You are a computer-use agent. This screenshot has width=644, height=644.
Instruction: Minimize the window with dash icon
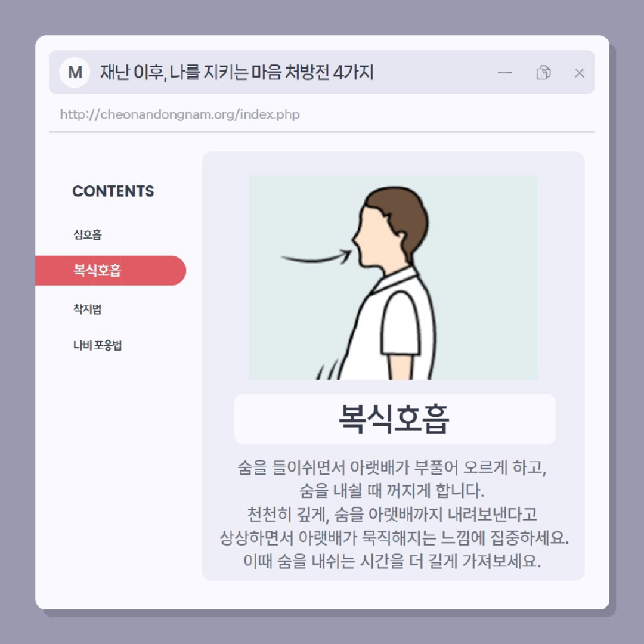click(505, 73)
